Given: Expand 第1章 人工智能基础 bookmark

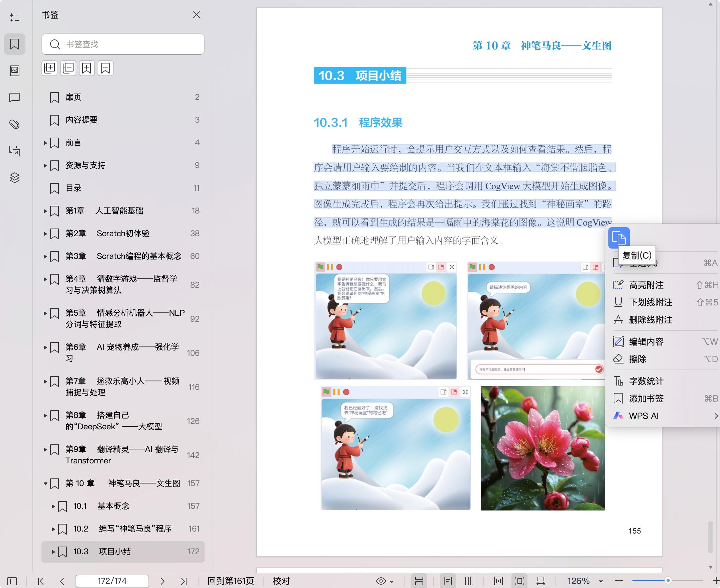Looking at the screenshot, I should pos(45,211).
